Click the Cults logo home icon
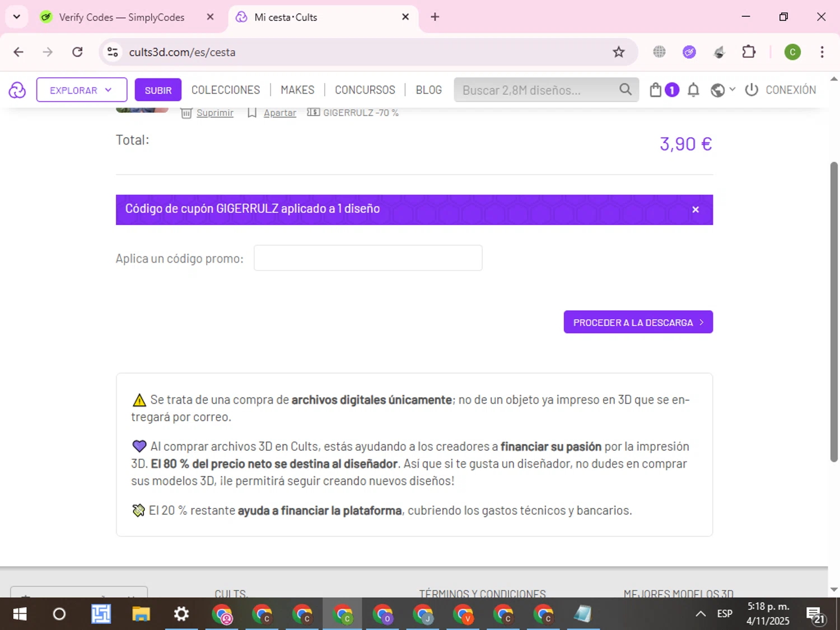Screen dimensions: 840x630 tap(17, 90)
